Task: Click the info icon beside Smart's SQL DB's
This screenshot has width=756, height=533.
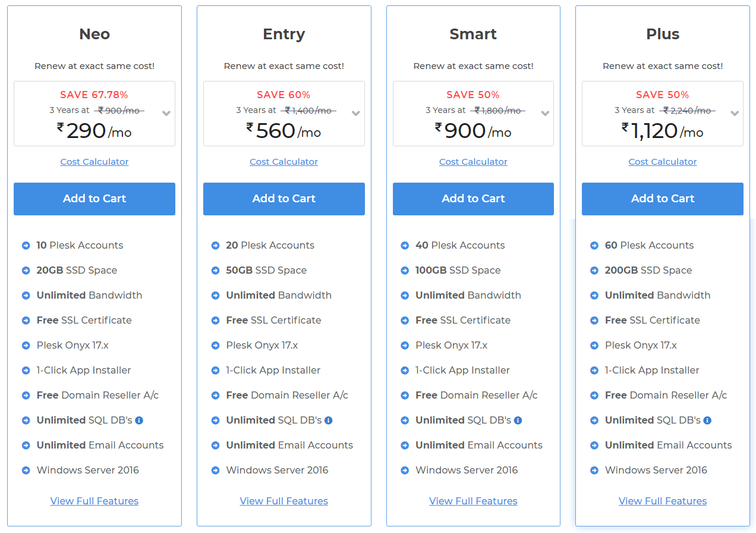Action: click(x=518, y=420)
